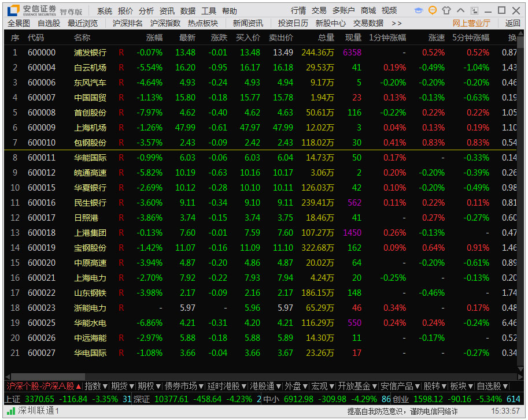The width and height of the screenshot is (528, 420).
Task: Open the 数据 menu
Action: pyautogui.click(x=188, y=11)
